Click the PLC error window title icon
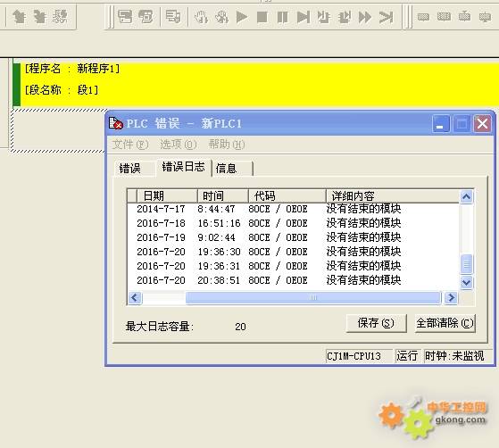The width and height of the screenshot is (499, 448). coord(115,123)
